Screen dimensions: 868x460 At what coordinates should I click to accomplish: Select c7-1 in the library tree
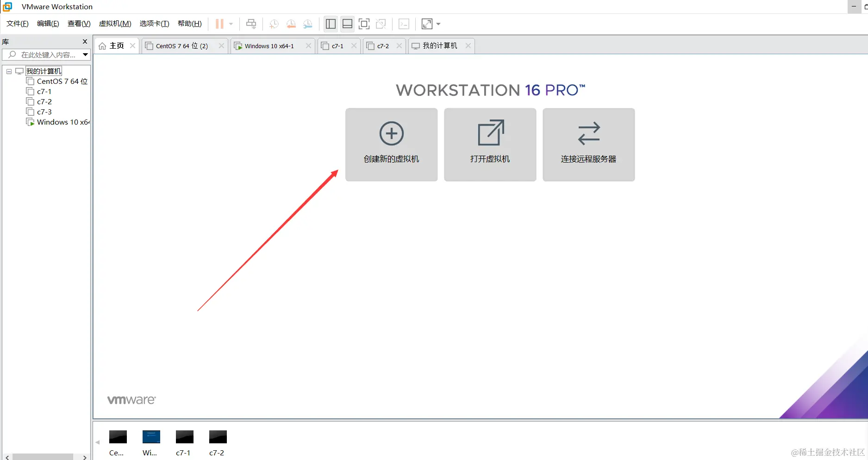(44, 91)
